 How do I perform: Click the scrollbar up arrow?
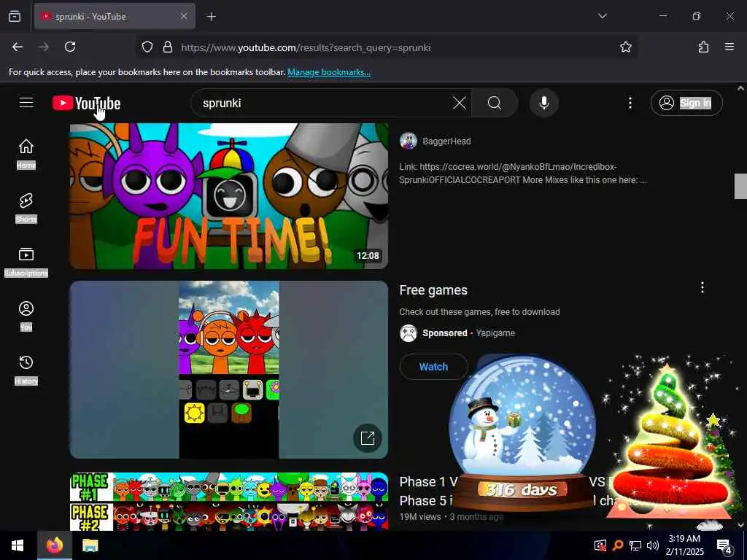point(740,88)
